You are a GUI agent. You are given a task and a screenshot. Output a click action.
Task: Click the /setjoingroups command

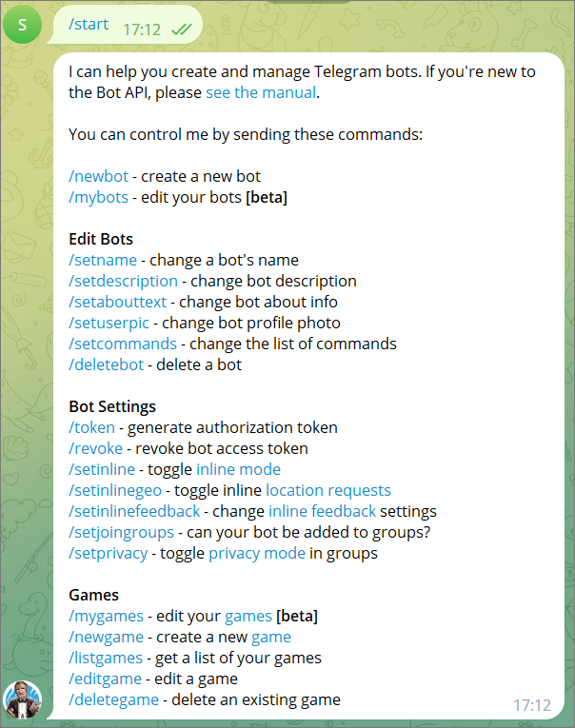click(121, 532)
